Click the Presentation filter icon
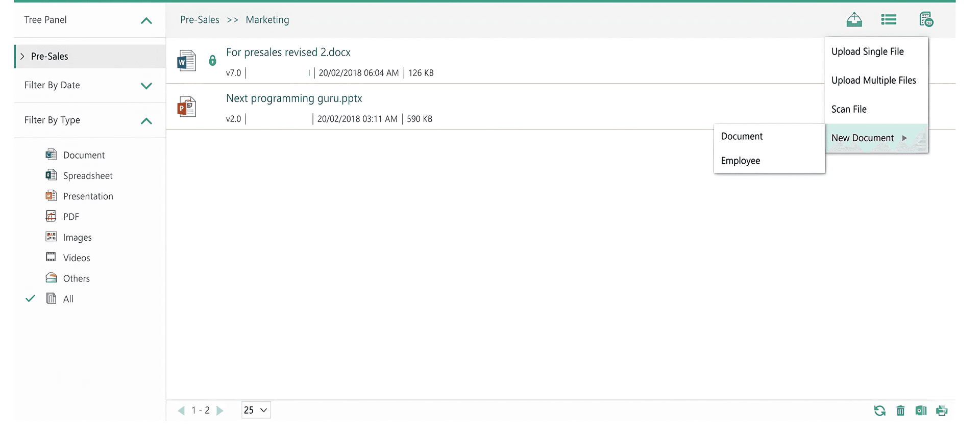 pos(51,195)
